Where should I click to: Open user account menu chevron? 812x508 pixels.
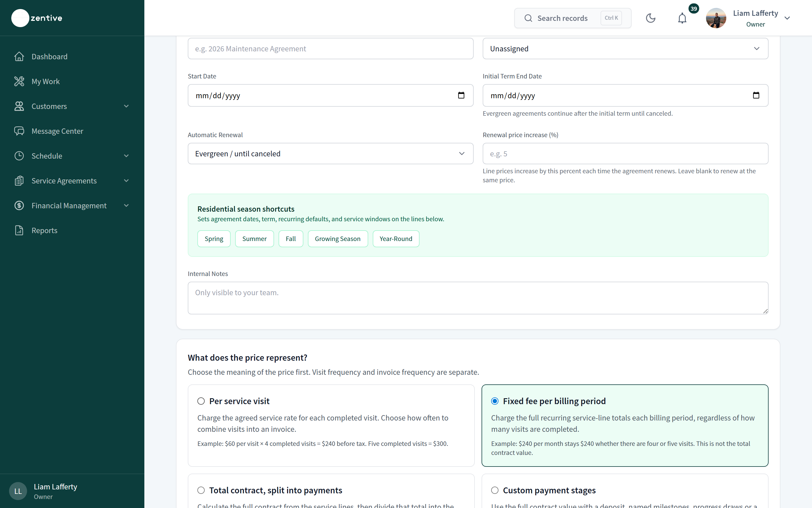pos(787,18)
